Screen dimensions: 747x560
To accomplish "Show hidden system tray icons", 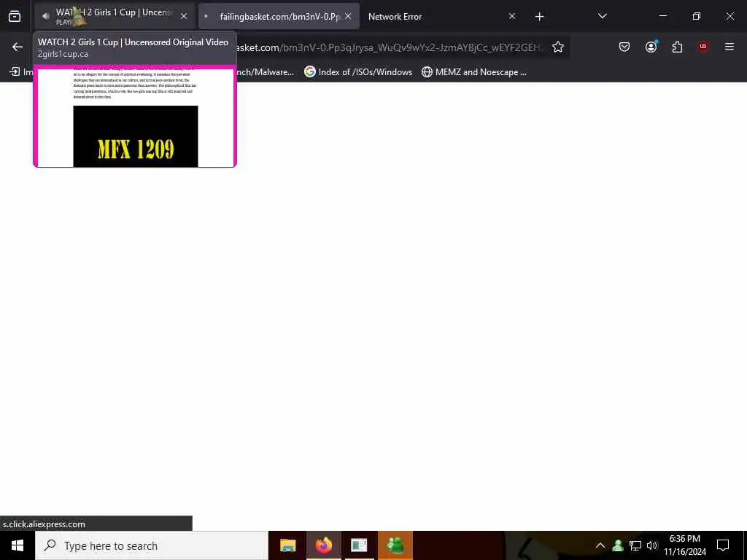I will coord(600,545).
